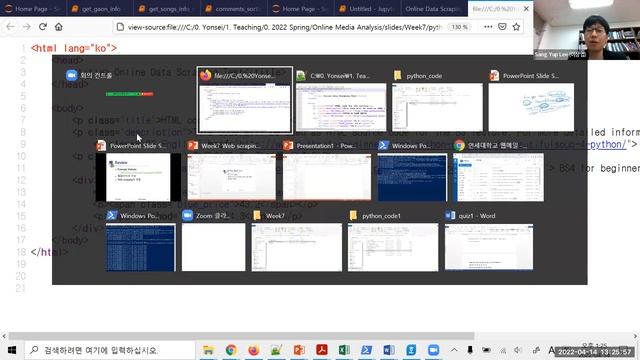Open Adobe Acrobat from taskbar
Viewport: 640px width, 360px height.
(322, 350)
